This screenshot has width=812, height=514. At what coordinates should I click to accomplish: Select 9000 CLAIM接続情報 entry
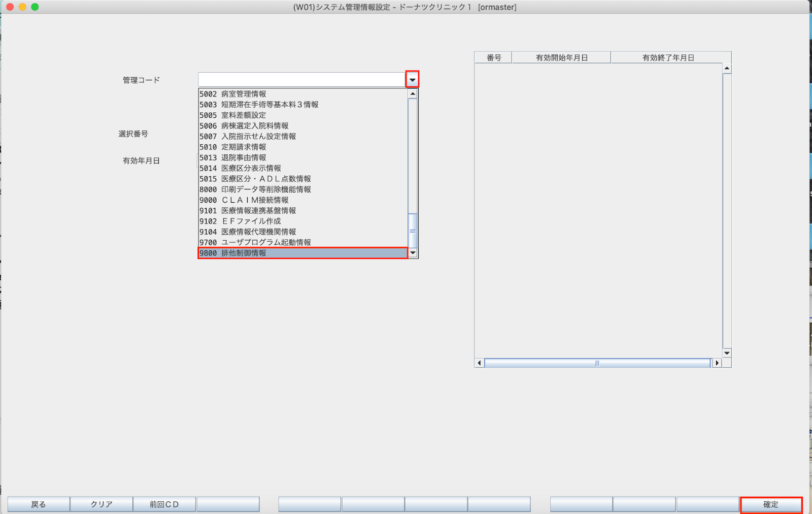(302, 200)
